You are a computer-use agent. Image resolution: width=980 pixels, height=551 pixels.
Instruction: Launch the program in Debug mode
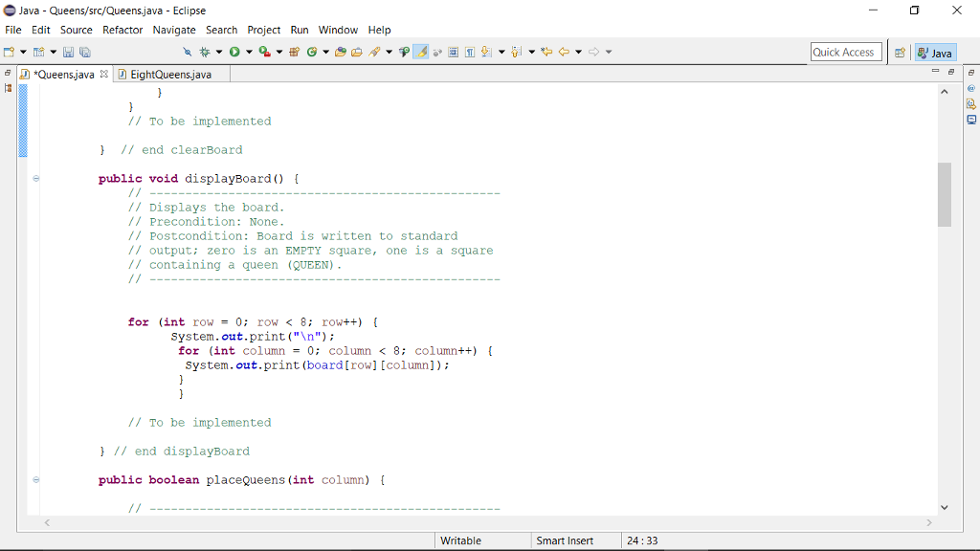coord(206,52)
